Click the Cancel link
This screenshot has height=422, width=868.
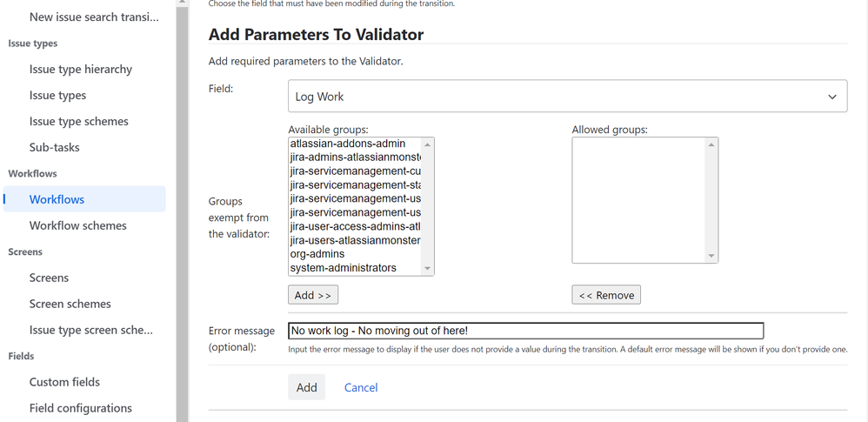point(361,387)
